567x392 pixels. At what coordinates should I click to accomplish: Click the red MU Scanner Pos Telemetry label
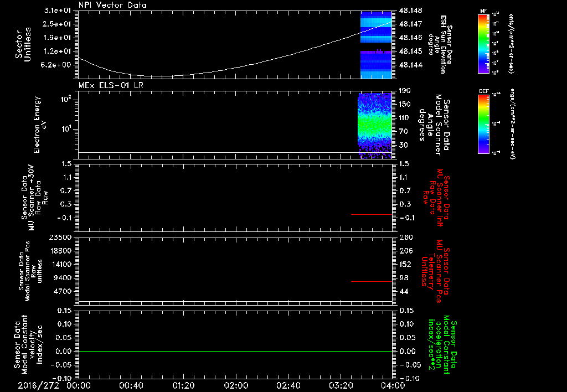tap(436, 271)
